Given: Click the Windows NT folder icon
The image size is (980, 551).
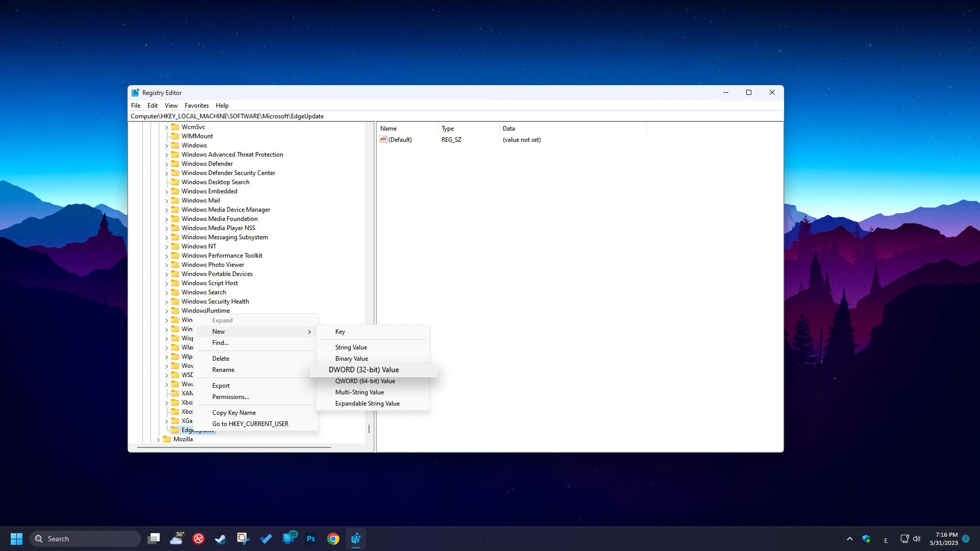Looking at the screenshot, I should pyautogui.click(x=175, y=246).
